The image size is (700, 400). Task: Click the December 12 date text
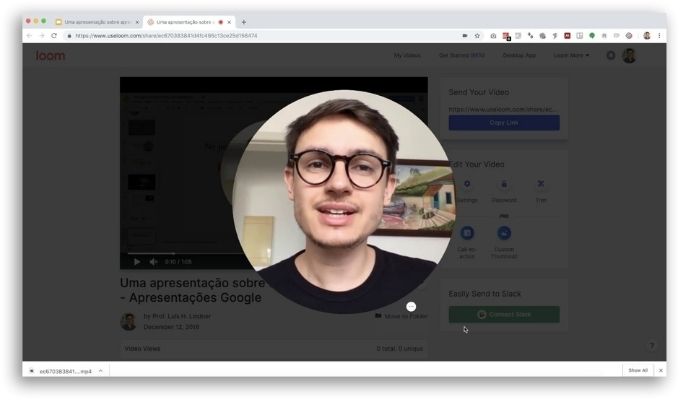(171, 327)
